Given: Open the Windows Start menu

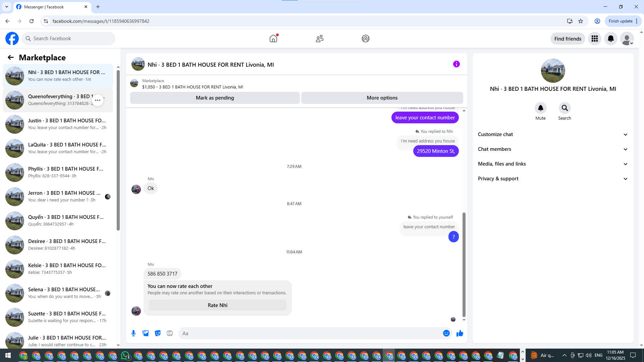Looking at the screenshot, I should pos(8,355).
